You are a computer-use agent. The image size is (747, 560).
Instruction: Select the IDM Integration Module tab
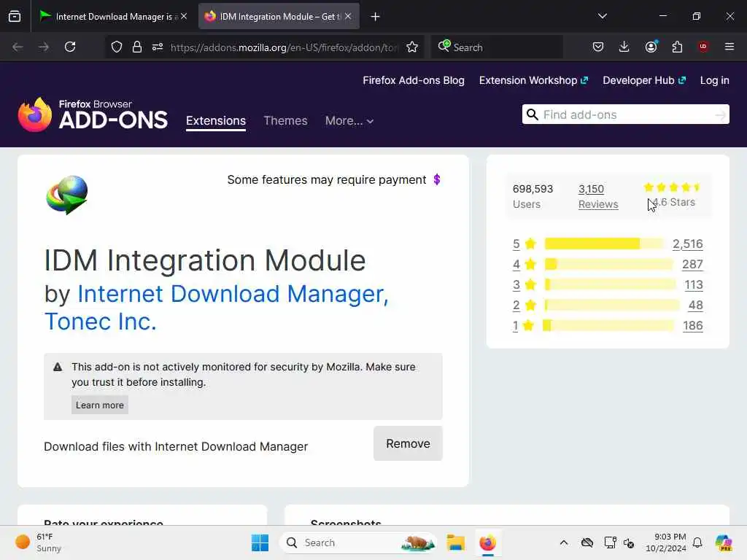[x=279, y=17]
